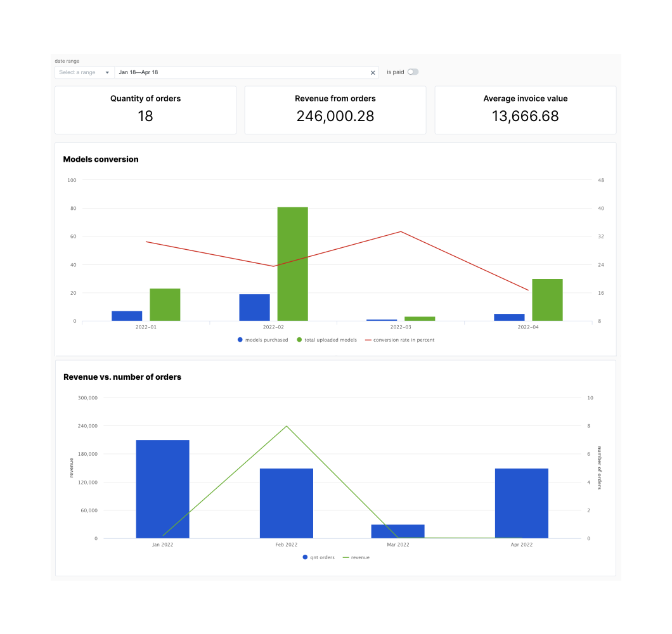Enable the 'is paid' switch
Screen dimensions: 672x634
(x=412, y=72)
